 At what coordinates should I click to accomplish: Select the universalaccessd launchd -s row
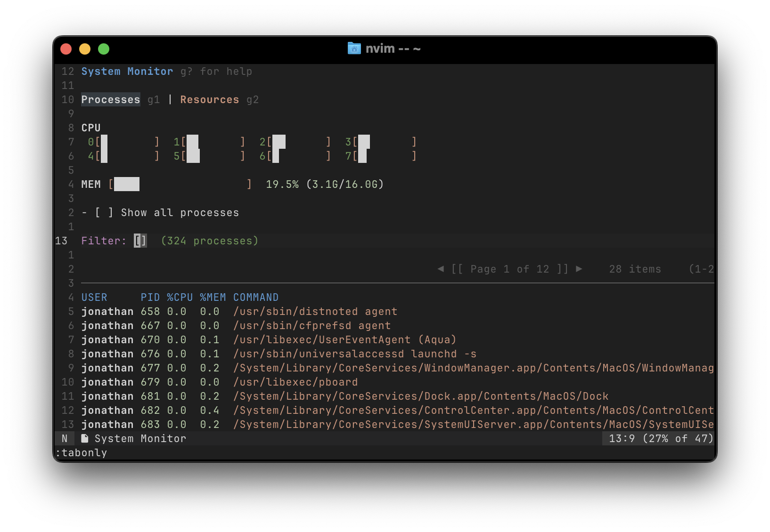pyautogui.click(x=398, y=354)
